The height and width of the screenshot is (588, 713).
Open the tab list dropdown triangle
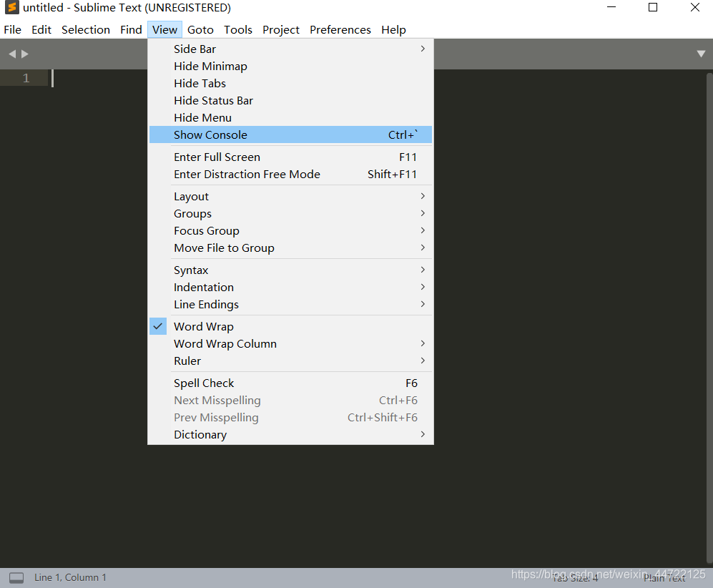pos(701,54)
